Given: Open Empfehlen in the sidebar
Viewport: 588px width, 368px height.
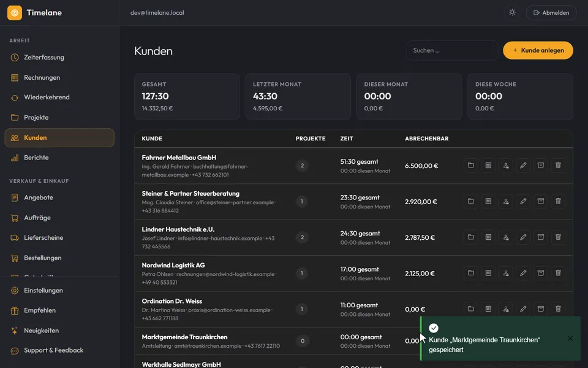Looking at the screenshot, I should pyautogui.click(x=59, y=310).
